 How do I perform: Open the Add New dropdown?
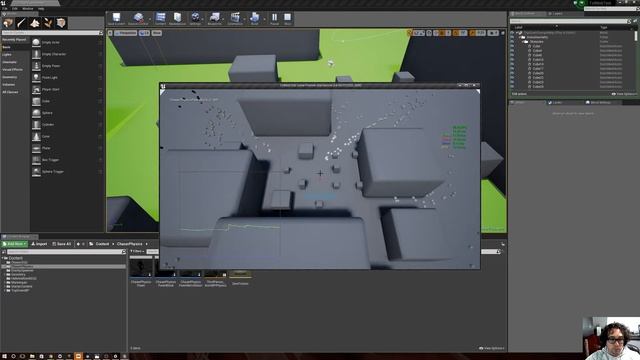[15, 244]
